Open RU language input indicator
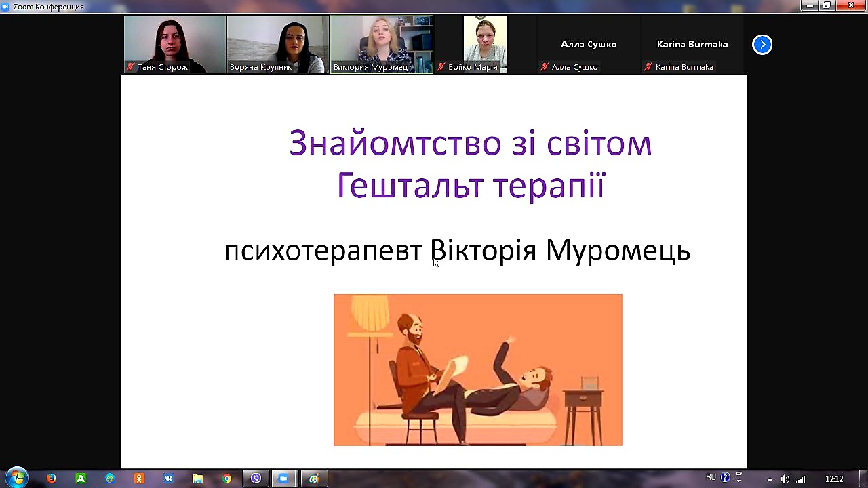This screenshot has width=868, height=488. click(x=711, y=477)
